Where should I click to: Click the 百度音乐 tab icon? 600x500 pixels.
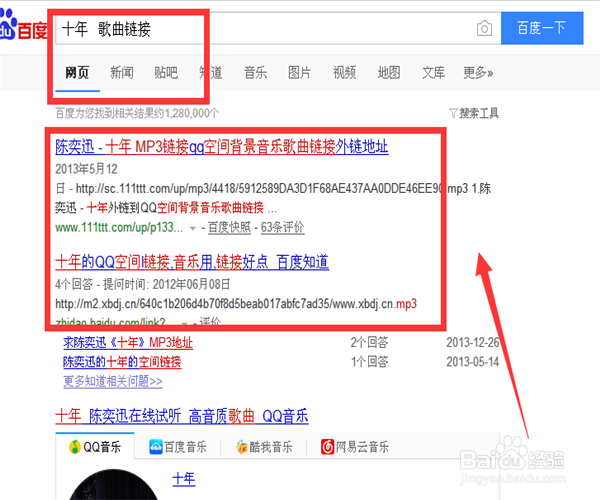[x=156, y=446]
